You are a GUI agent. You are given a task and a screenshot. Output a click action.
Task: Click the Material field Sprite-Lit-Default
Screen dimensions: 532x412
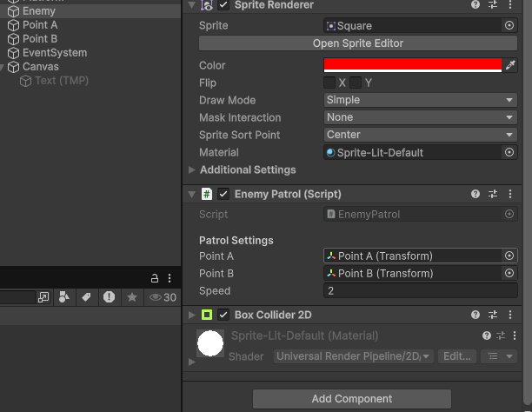tap(413, 152)
